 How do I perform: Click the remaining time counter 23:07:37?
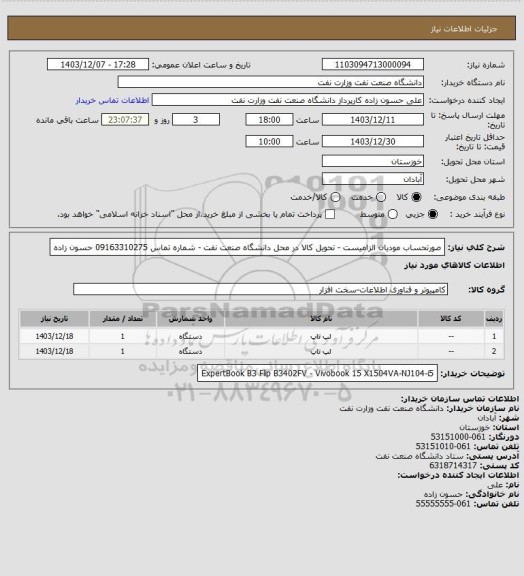point(125,120)
